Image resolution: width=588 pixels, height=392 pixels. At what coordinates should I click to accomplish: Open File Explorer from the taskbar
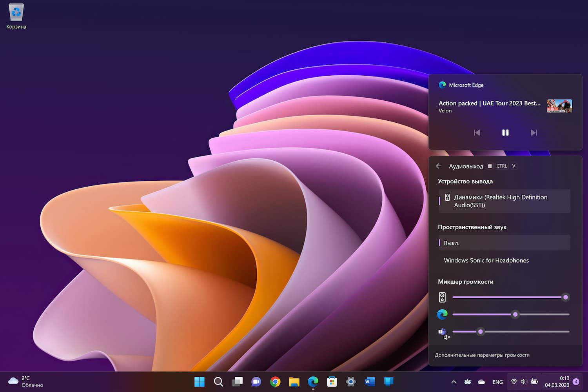[294, 381]
